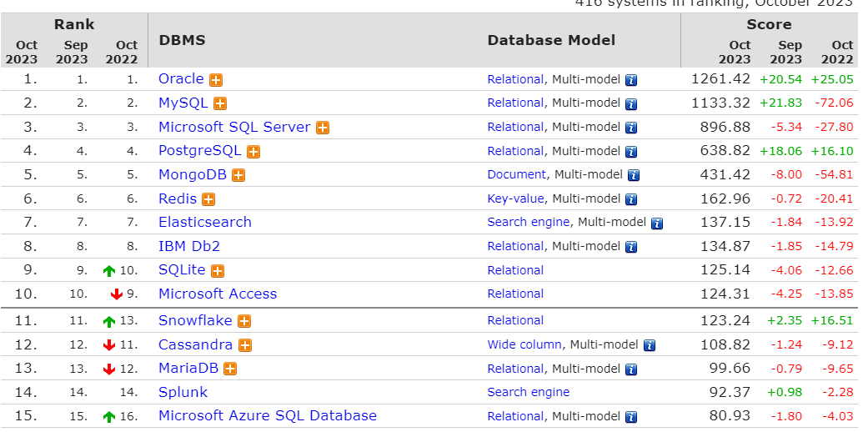Click Search engine link in Elasticsearch row
Screen dimensions: 868x432
click(528, 222)
